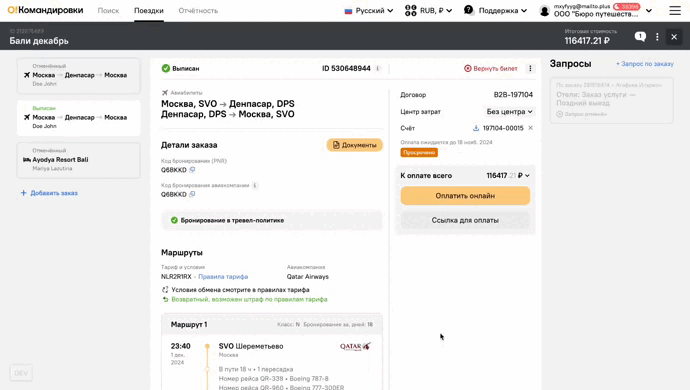690x390 pixels.
Task: Click the departure time 23:40
Action: 180,346
